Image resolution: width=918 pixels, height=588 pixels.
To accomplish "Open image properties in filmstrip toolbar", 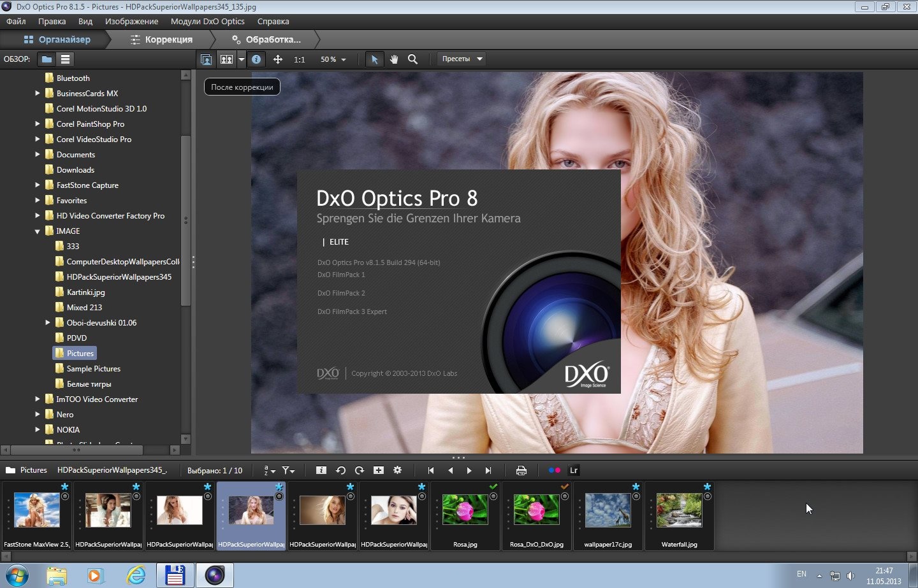I will pos(321,470).
